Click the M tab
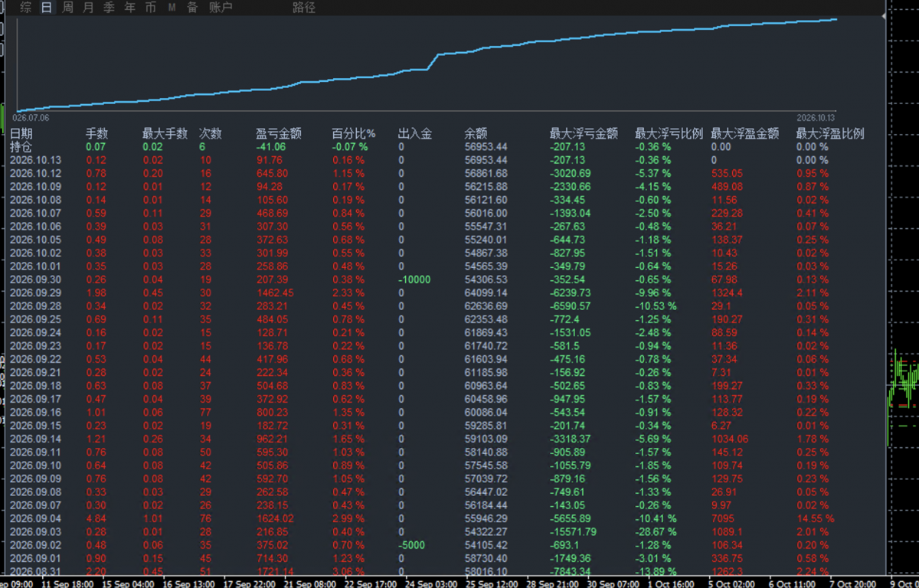Screen dimensions: 919x588 (172, 8)
